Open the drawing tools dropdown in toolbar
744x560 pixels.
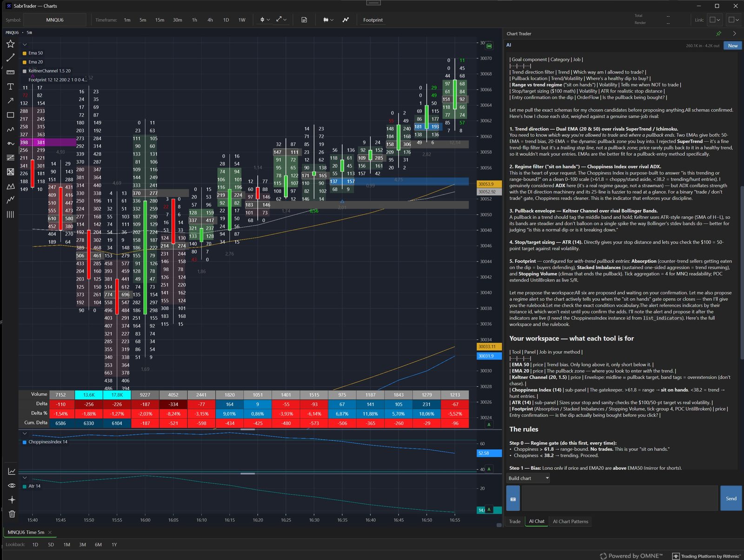(x=281, y=20)
